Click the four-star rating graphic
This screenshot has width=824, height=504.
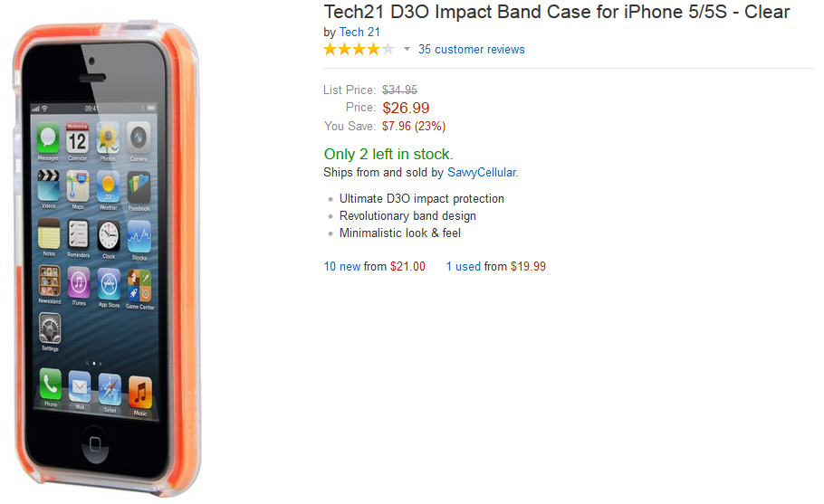point(359,49)
